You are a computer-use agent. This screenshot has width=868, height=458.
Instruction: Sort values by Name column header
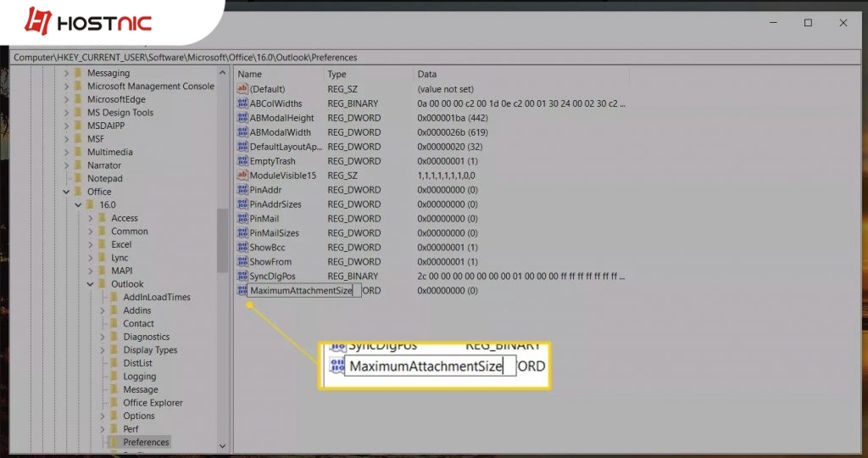[279, 74]
